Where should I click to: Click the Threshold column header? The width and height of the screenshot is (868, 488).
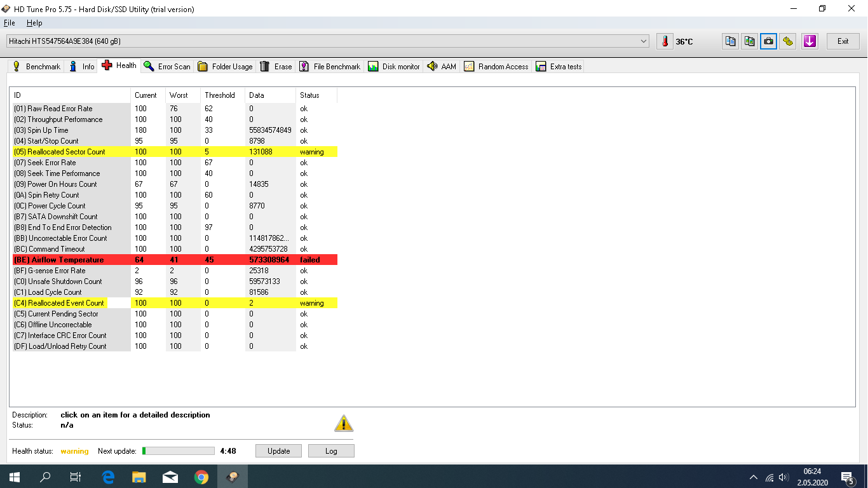pos(223,95)
